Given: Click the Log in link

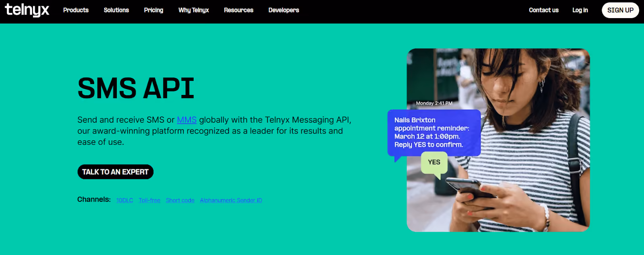Looking at the screenshot, I should pos(580,10).
